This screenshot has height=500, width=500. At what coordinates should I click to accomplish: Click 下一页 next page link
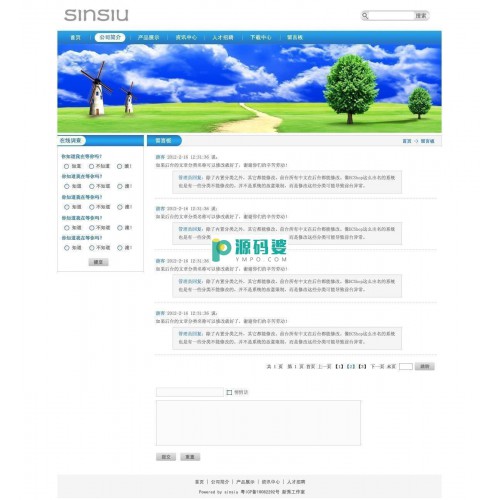[x=377, y=366]
